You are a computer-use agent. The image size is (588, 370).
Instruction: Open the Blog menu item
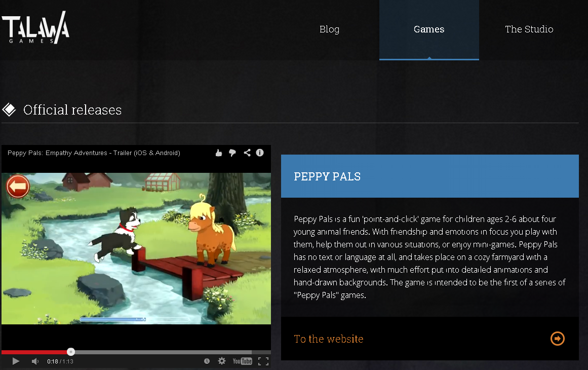pos(329,29)
